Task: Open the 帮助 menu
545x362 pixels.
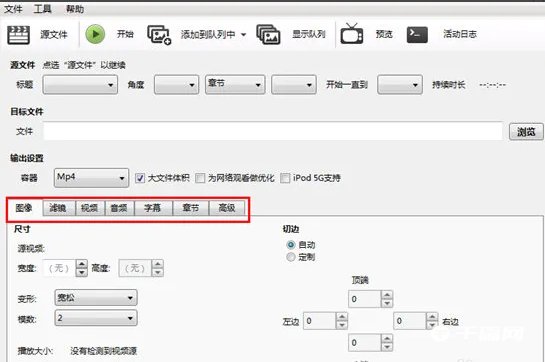Action: (x=75, y=9)
